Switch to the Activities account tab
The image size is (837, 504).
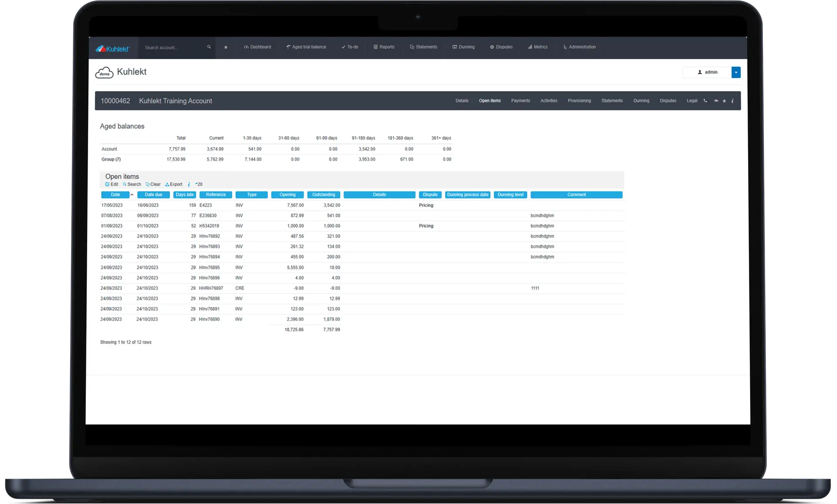(x=549, y=101)
